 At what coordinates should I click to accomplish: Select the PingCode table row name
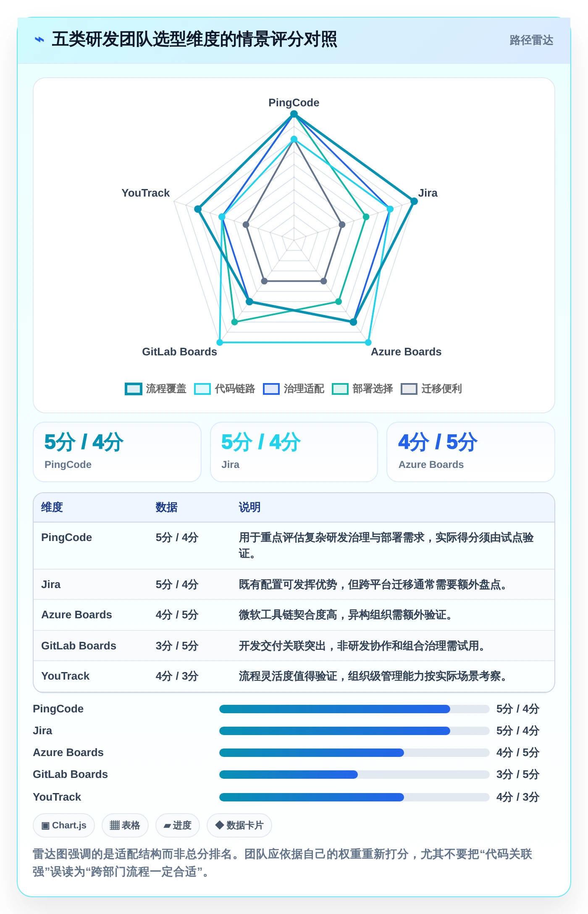[x=66, y=537]
